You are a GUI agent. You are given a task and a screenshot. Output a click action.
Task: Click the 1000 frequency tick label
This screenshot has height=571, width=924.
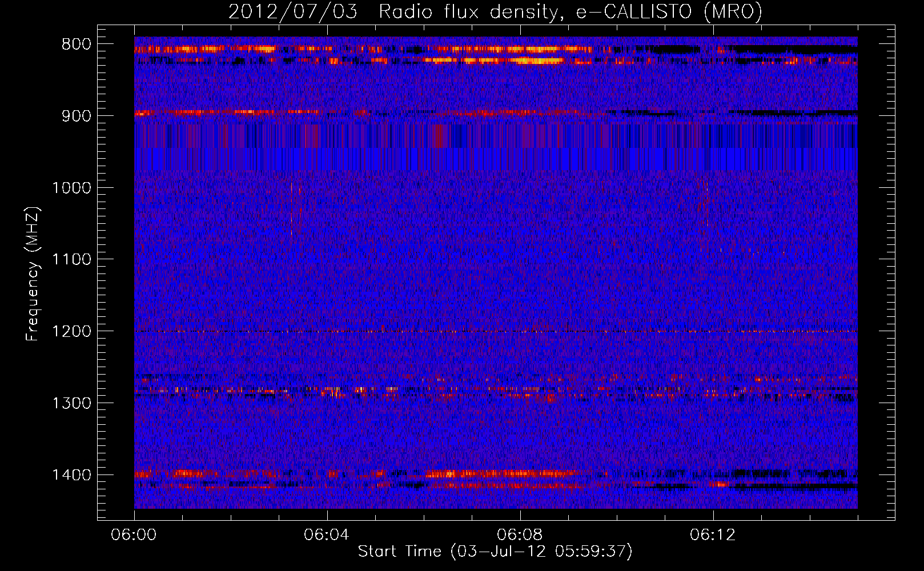[71, 188]
